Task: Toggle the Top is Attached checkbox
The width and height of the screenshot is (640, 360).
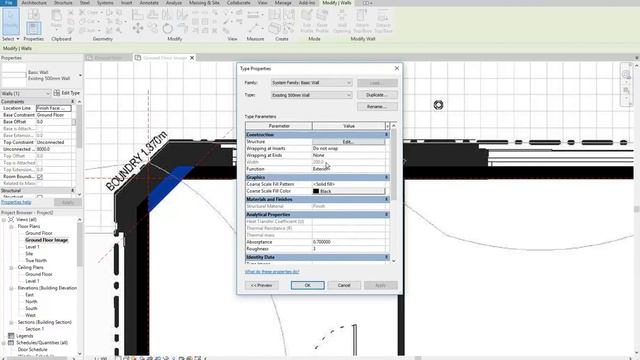Action: point(40,163)
